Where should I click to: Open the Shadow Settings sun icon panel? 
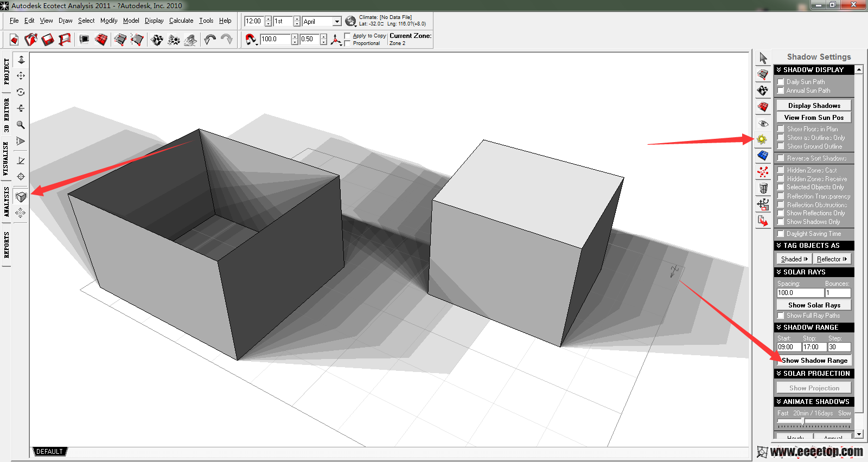coord(763,139)
